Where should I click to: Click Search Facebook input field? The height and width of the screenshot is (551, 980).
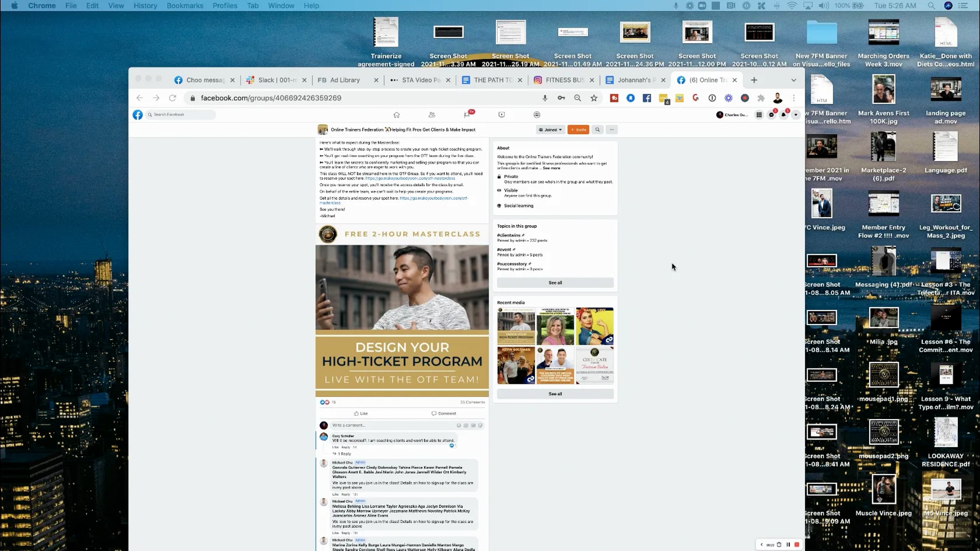click(181, 115)
